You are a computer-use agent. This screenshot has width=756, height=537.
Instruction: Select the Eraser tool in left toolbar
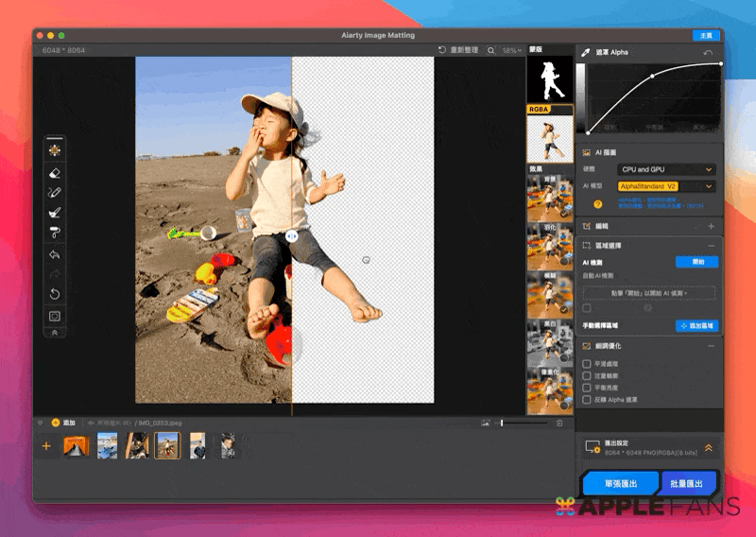(55, 172)
